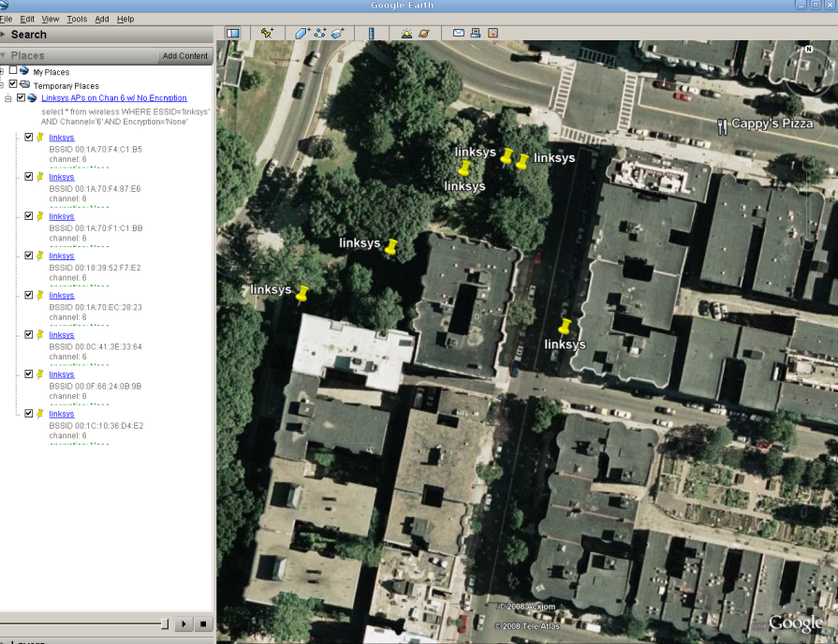
Task: Click pushpin icon for BSSID 00:1A:70:EC:28:23
Action: click(40, 295)
